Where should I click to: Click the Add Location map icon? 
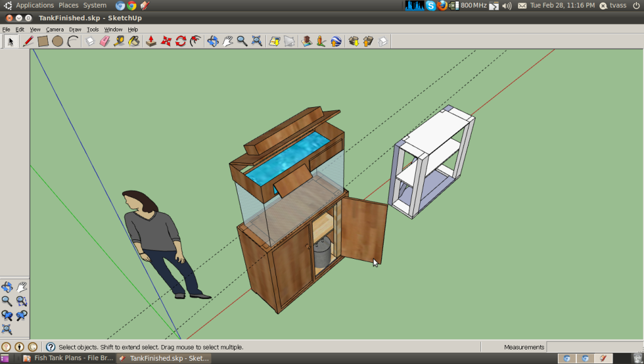point(274,41)
